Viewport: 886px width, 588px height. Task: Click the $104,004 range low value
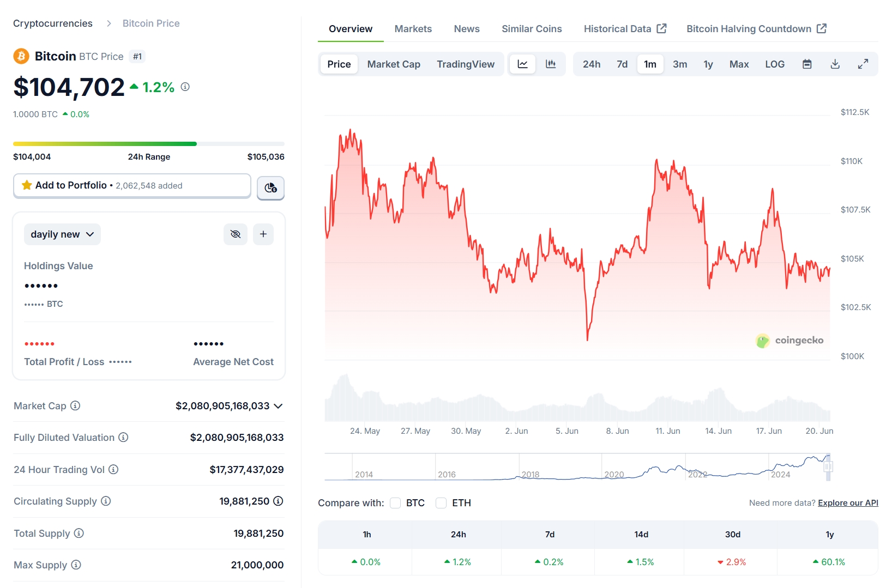(x=32, y=156)
